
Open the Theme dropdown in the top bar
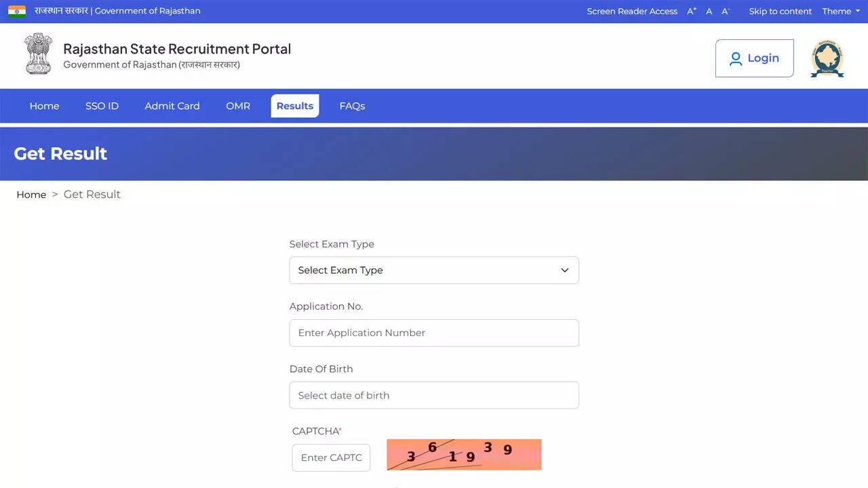click(x=840, y=11)
